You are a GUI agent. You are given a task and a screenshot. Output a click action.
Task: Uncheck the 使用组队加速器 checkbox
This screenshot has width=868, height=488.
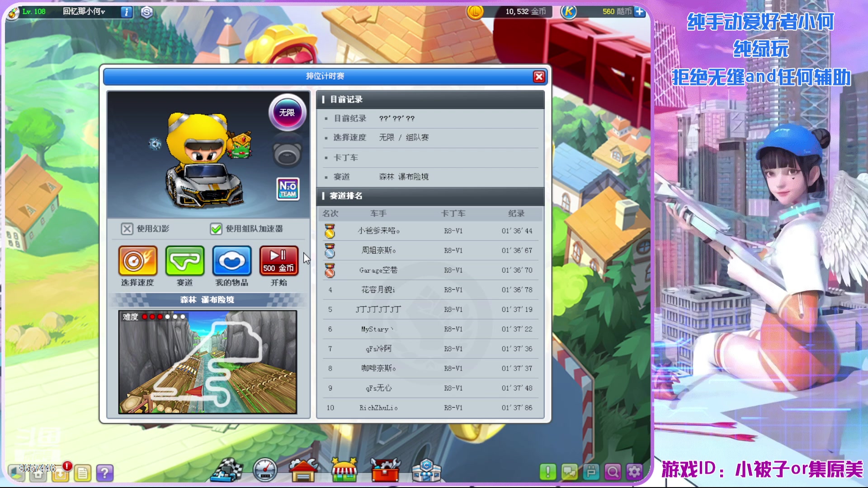(x=216, y=229)
